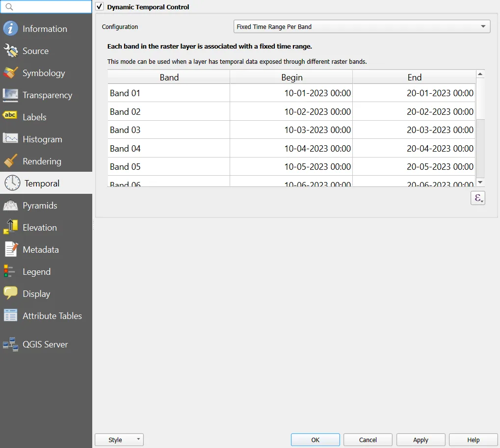Click the QGIS Server icon

[x=10, y=344]
